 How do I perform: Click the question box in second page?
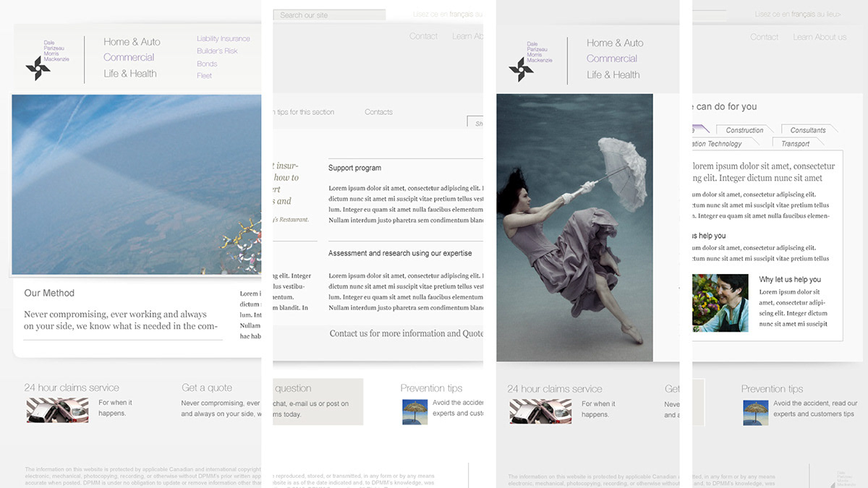(318, 401)
